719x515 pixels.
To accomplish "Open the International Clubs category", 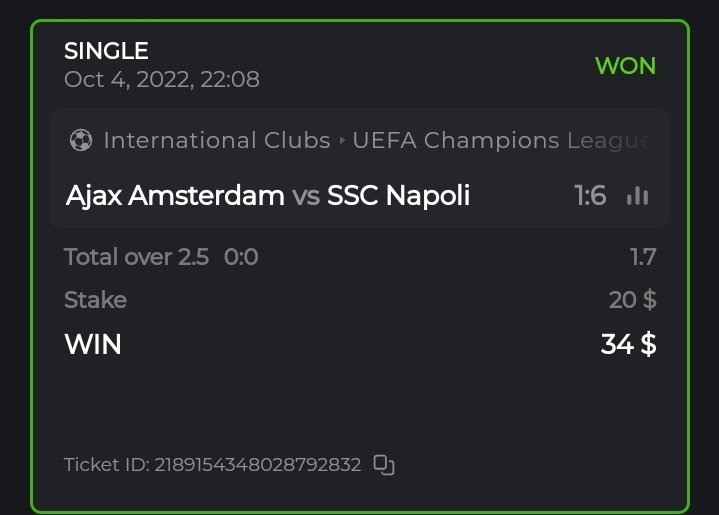I will click(216, 141).
